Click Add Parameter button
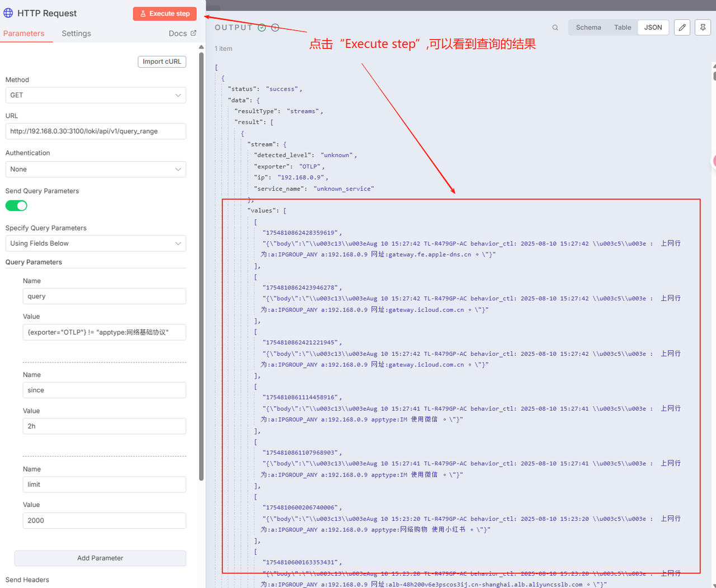 tap(100, 558)
